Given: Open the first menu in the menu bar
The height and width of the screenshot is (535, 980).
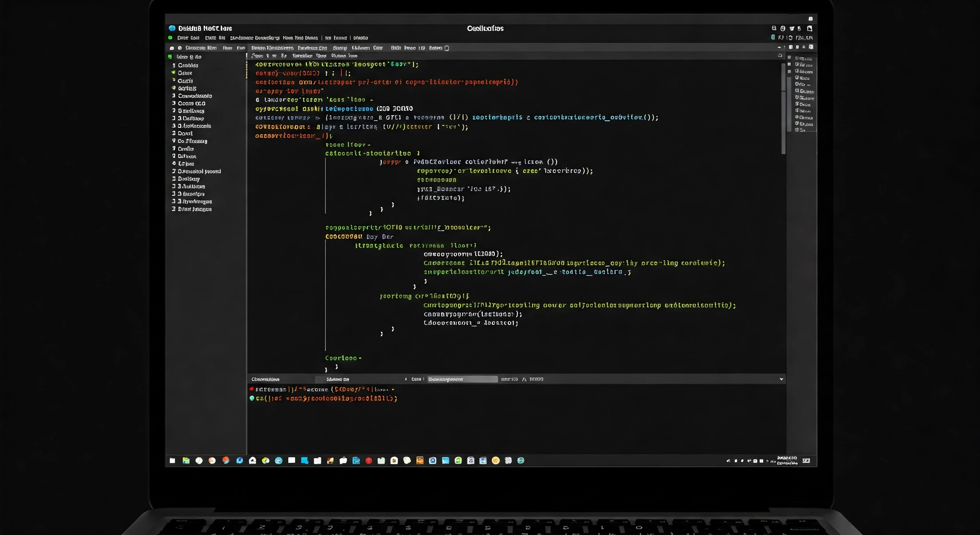Looking at the screenshot, I should click(188, 38).
